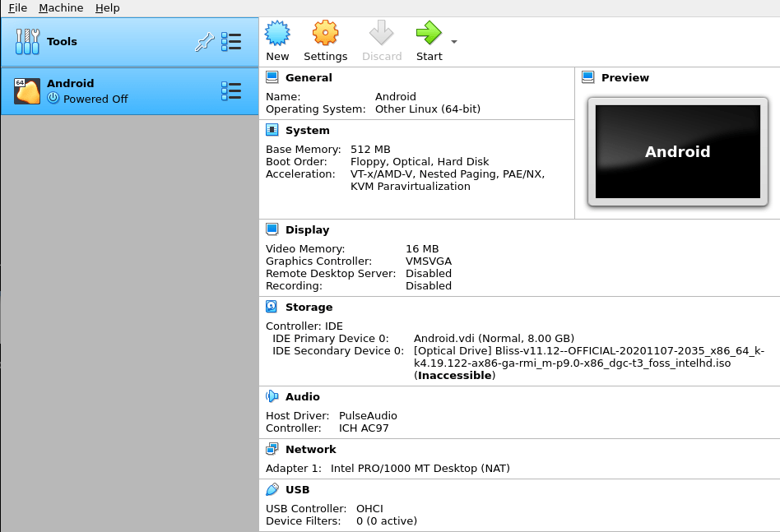Click the Android Preview thumbnail
Viewport: 780px width, 532px height.
coord(677,150)
